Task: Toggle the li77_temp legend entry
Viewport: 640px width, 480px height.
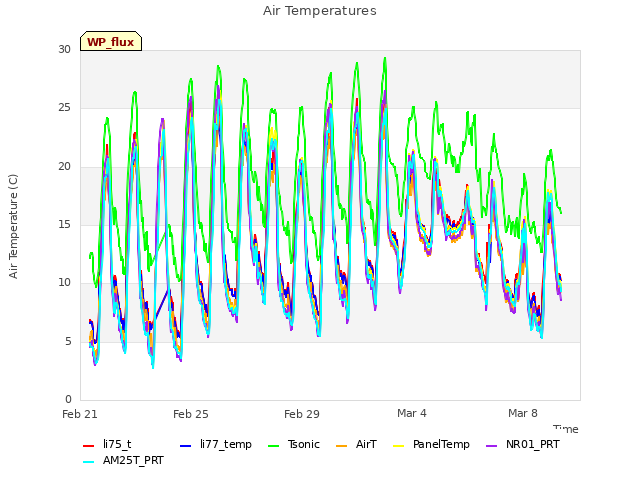Action: [216, 444]
